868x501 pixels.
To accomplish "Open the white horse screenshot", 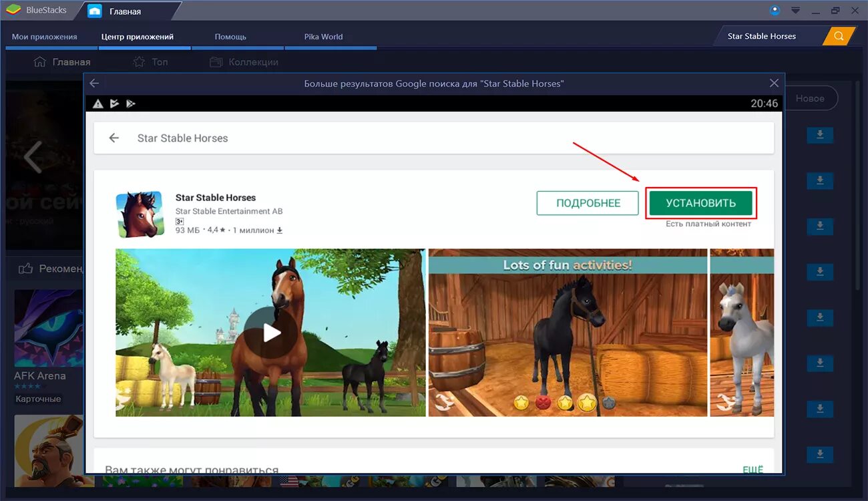I will [x=742, y=333].
